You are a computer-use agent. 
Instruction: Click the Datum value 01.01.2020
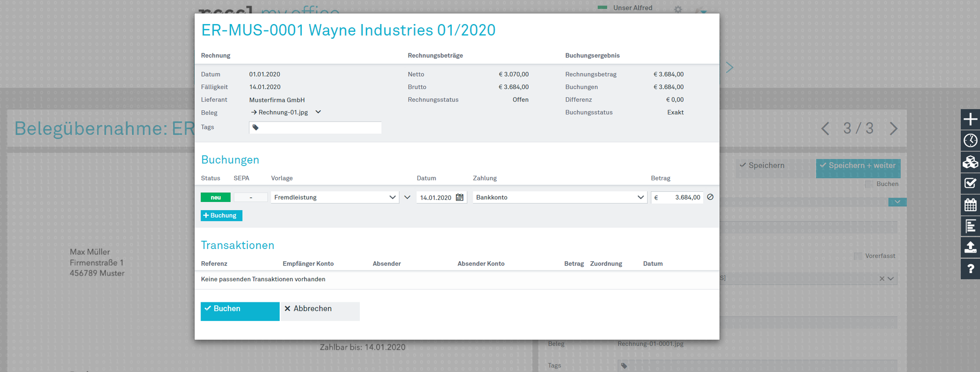tap(265, 74)
